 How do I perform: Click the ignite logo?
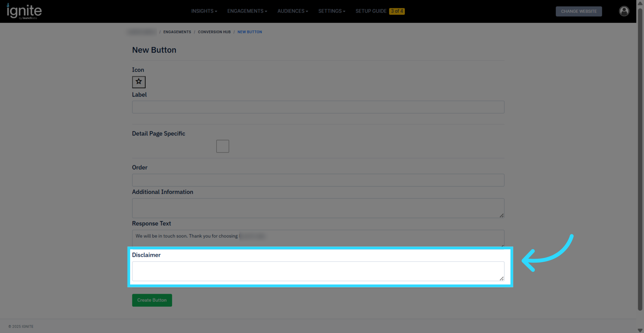pos(24,11)
